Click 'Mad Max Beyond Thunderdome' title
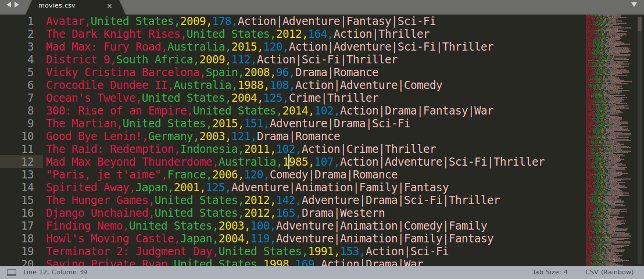This screenshot has width=644, height=279. coord(129,162)
